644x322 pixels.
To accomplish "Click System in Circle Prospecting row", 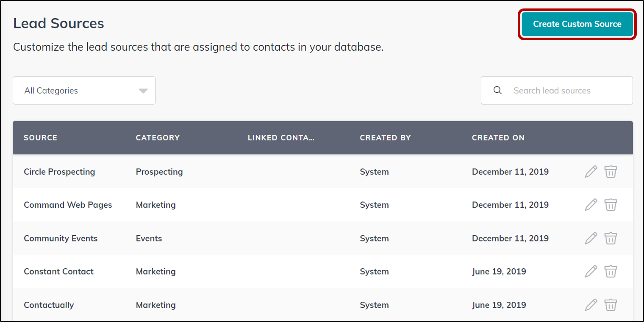I will [x=374, y=172].
